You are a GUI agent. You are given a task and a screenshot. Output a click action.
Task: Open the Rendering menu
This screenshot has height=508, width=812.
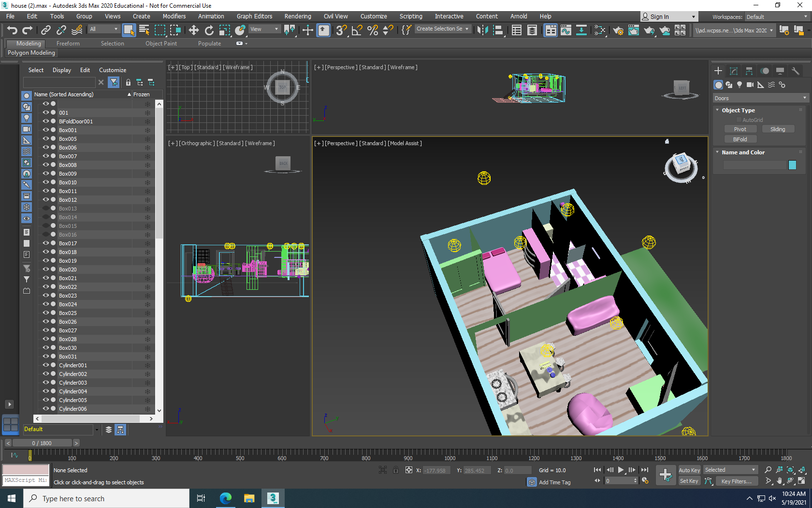pos(297,16)
